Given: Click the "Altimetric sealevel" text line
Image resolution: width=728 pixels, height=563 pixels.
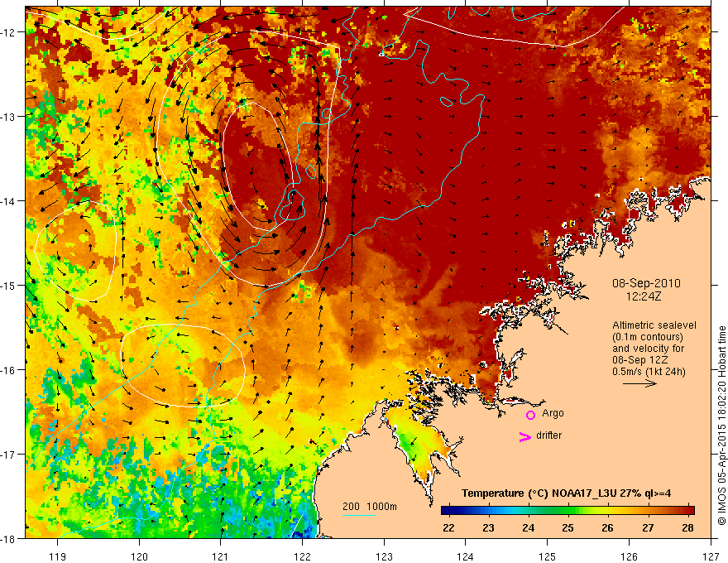Looking at the screenshot, I should point(654,325).
